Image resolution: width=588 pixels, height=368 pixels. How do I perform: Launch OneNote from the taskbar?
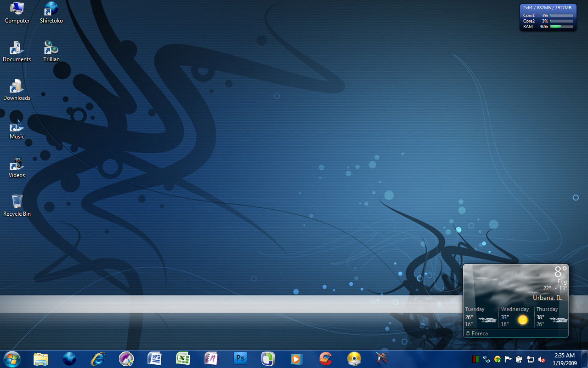[x=211, y=358]
